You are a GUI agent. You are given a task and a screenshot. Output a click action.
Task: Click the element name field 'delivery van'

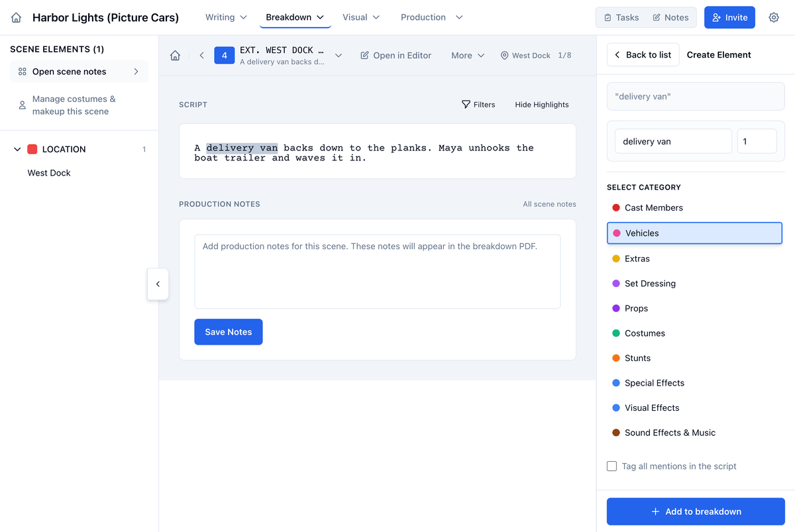pyautogui.click(x=673, y=142)
